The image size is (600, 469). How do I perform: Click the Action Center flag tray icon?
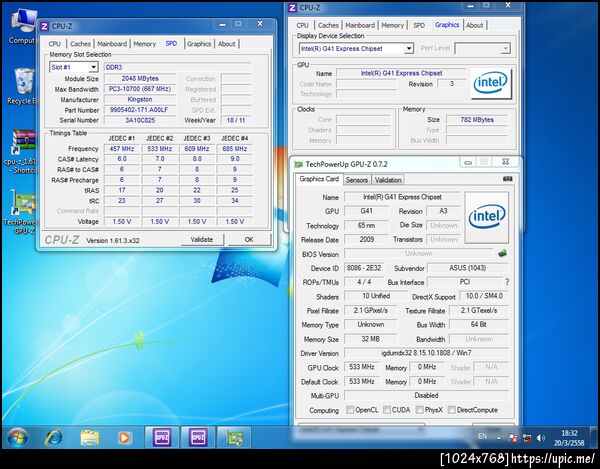[x=513, y=438]
